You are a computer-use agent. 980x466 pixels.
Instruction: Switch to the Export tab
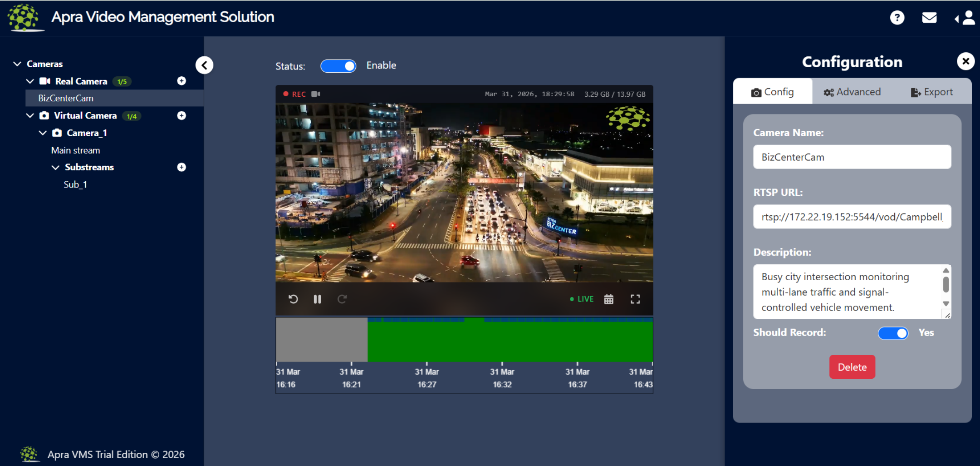[x=932, y=92]
